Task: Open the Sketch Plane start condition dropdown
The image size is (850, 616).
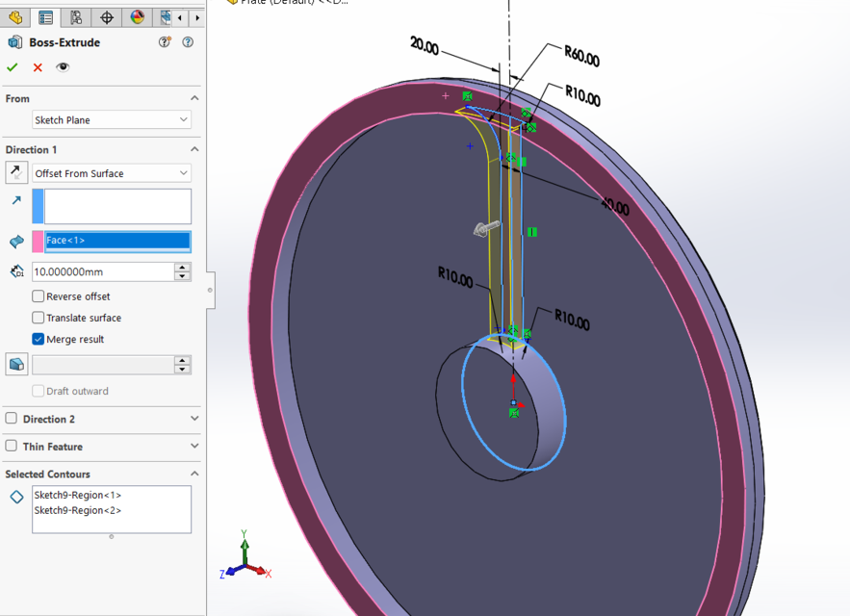Action: [x=112, y=120]
